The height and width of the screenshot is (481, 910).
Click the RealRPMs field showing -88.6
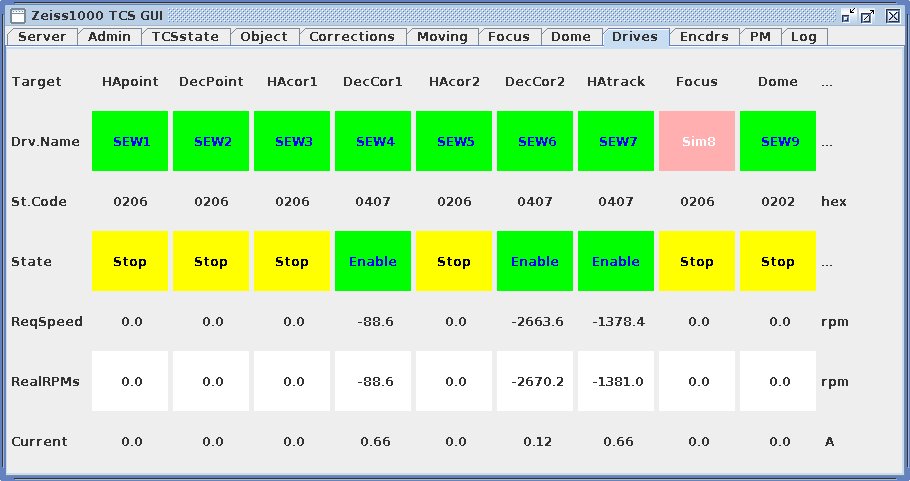click(373, 381)
